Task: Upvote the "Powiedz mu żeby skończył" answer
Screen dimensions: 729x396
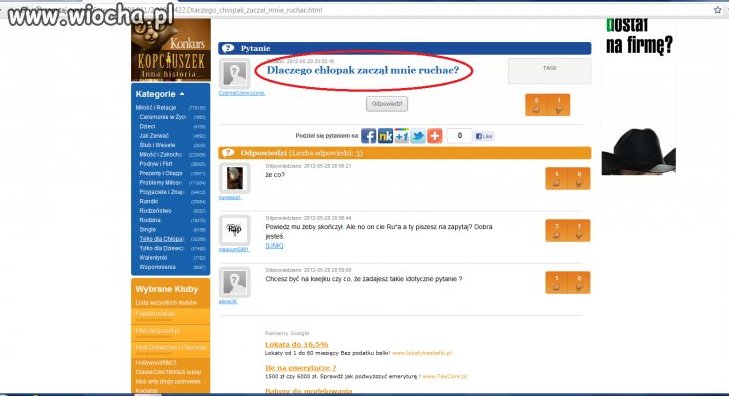Action: coord(556,231)
